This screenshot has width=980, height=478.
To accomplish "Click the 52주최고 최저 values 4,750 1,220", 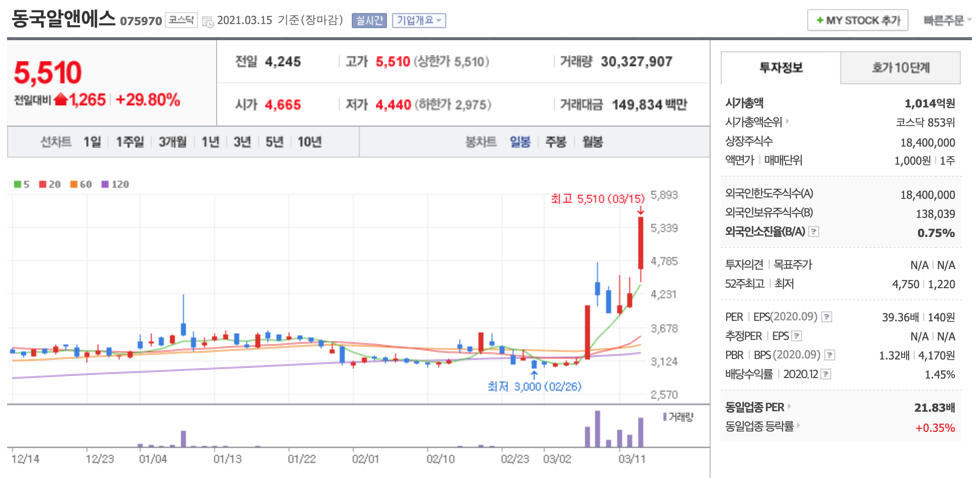I will point(923,285).
